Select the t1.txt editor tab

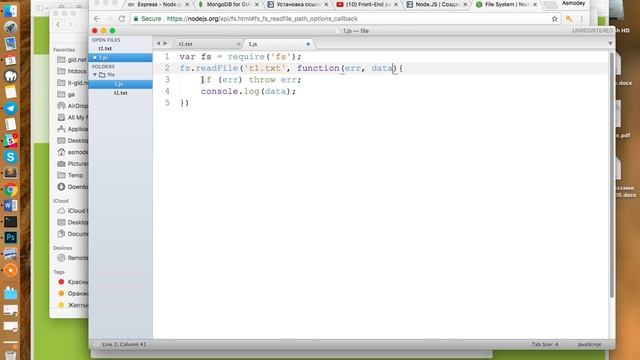click(x=208, y=44)
